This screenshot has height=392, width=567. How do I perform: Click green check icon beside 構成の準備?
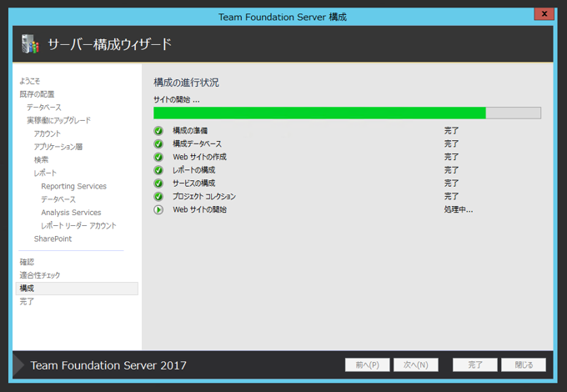click(x=158, y=131)
